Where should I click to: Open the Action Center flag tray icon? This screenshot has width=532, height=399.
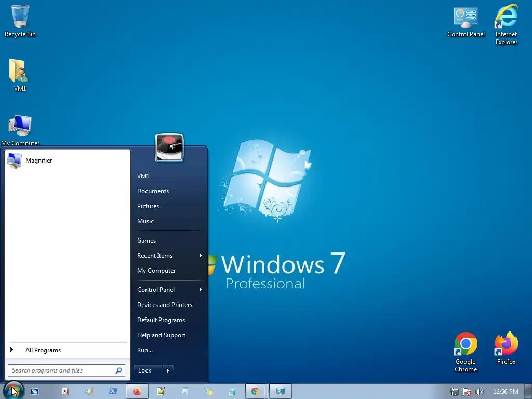tap(467, 392)
